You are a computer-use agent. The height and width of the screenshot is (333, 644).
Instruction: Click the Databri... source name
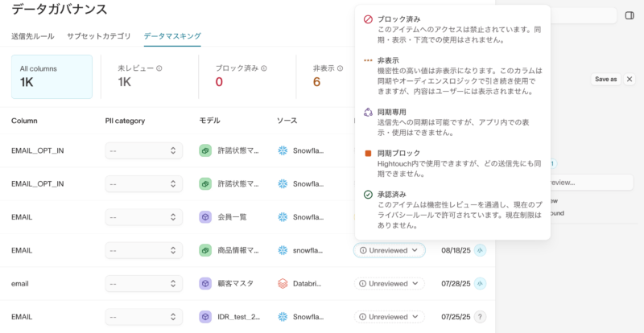pos(308,284)
